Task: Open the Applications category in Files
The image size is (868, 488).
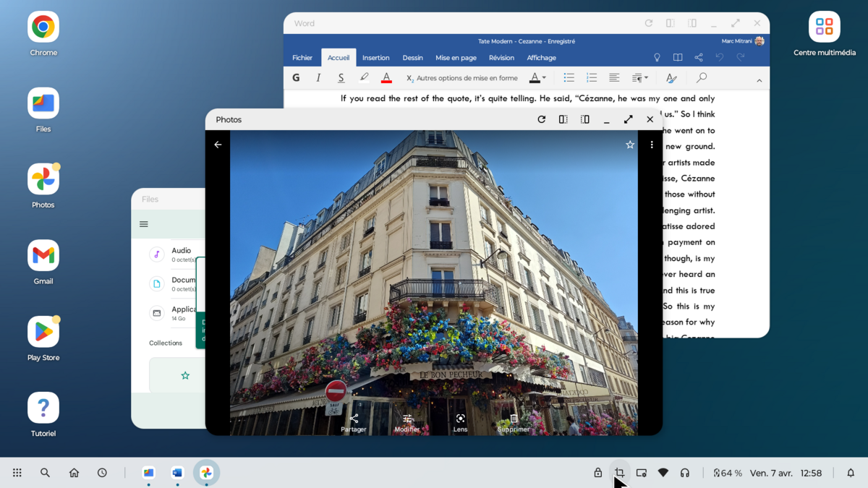Action: click(x=177, y=313)
